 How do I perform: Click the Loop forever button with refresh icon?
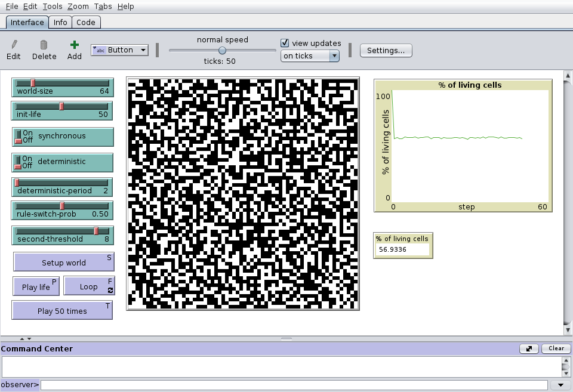point(88,286)
